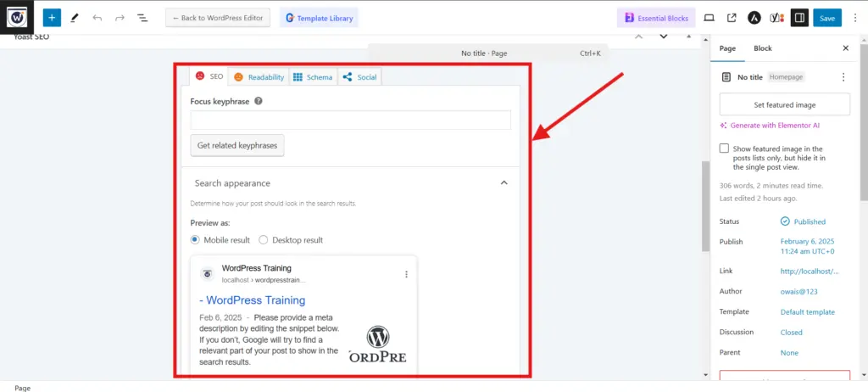Image resolution: width=868 pixels, height=392 pixels.
Task: Select the Mobile result radio button
Action: pos(194,240)
